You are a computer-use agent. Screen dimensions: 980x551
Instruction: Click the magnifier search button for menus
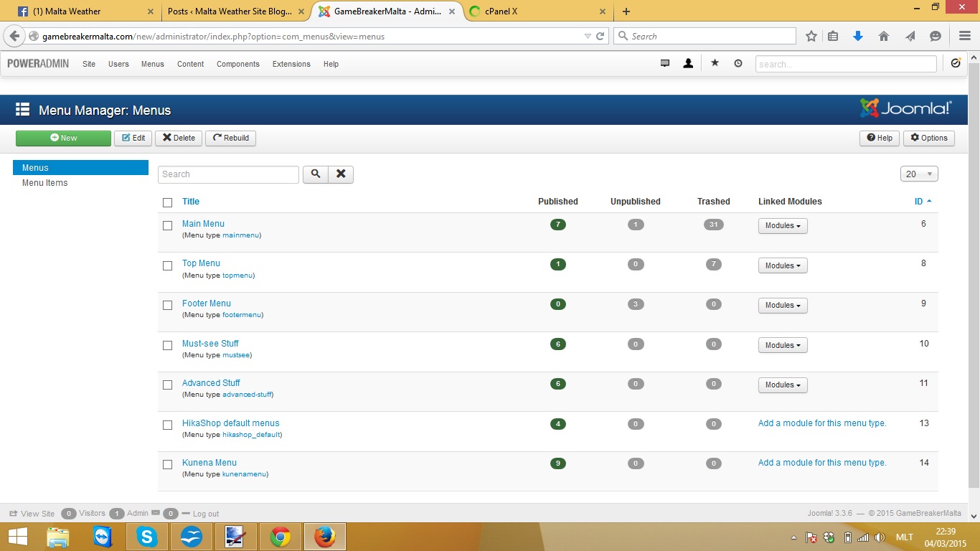(x=316, y=174)
